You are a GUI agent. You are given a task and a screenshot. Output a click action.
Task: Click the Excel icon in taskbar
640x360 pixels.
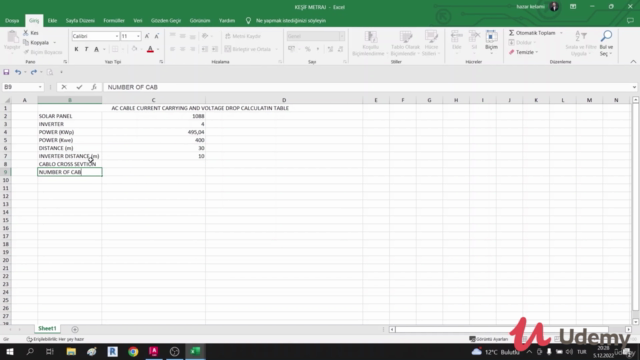click(x=196, y=351)
